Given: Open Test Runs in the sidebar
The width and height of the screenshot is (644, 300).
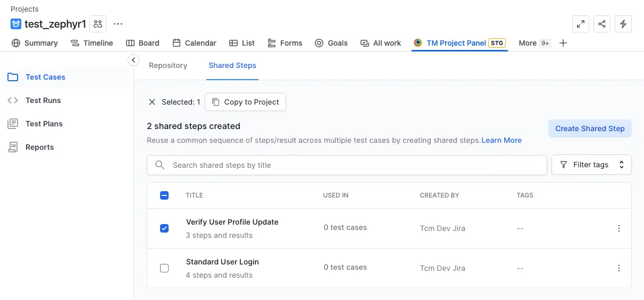Looking at the screenshot, I should pos(43,100).
